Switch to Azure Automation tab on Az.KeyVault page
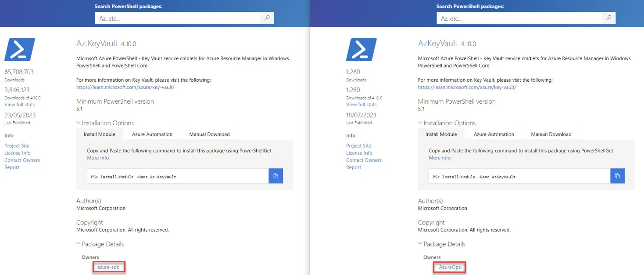 pos(152,134)
